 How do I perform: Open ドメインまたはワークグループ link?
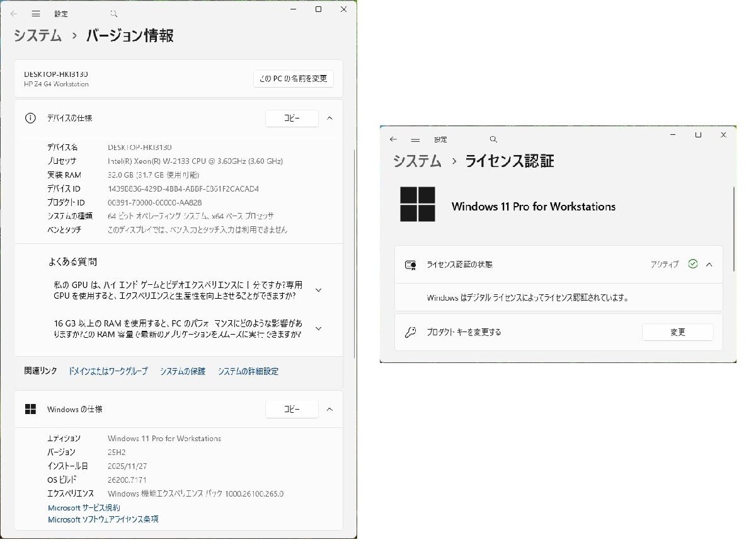pos(108,371)
